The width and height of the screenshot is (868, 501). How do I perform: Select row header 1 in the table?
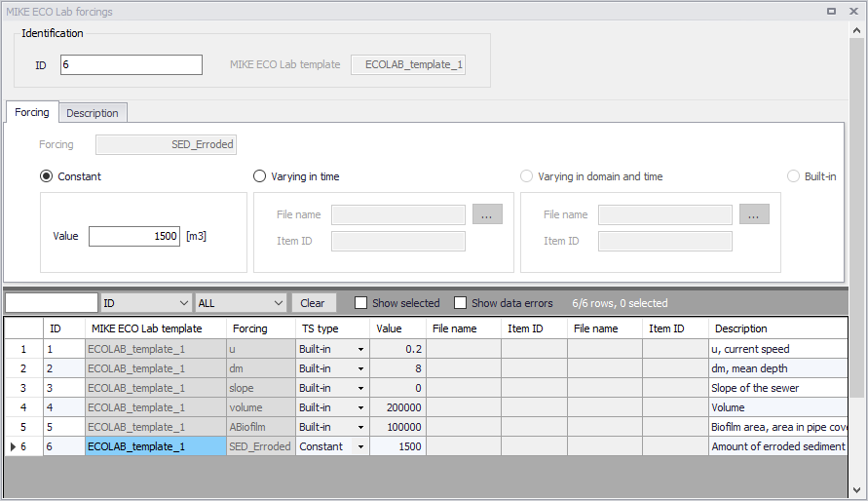coord(23,349)
